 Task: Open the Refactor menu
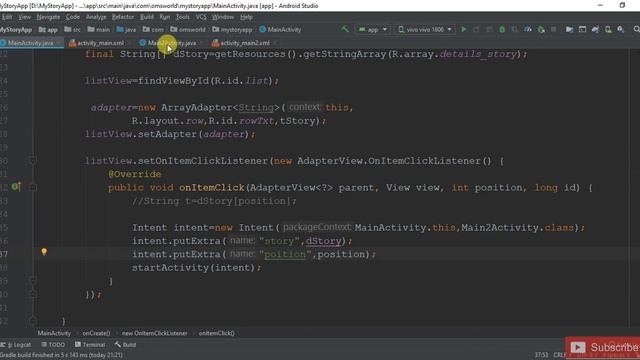click(123, 17)
